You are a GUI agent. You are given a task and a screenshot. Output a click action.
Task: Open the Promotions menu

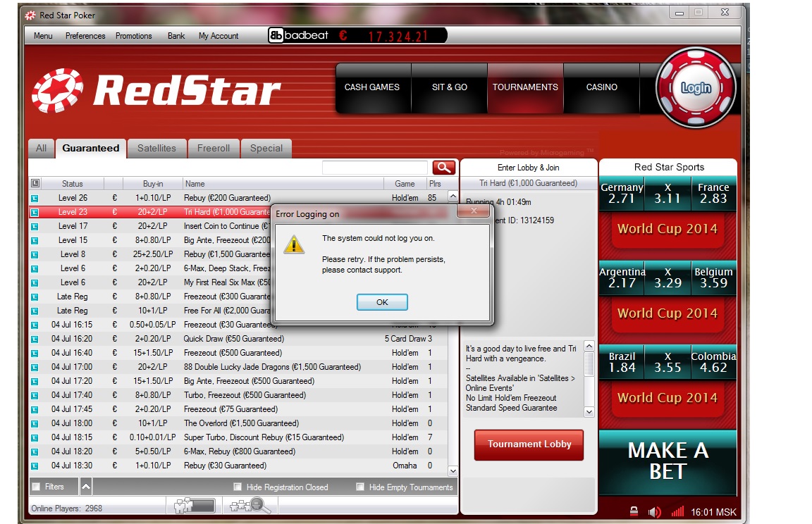point(134,36)
